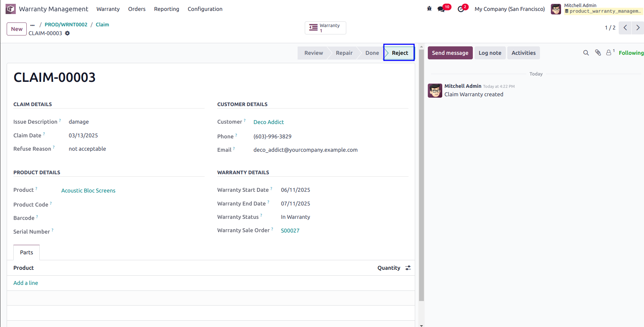Expand the breadcrumb ellipsis
644x327 pixels.
(x=33, y=25)
